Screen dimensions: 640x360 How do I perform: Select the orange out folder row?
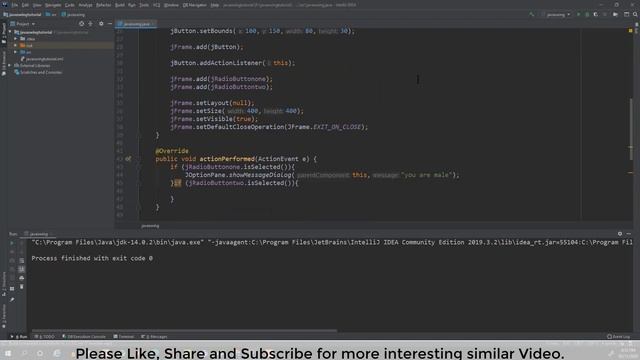[x=61, y=45]
